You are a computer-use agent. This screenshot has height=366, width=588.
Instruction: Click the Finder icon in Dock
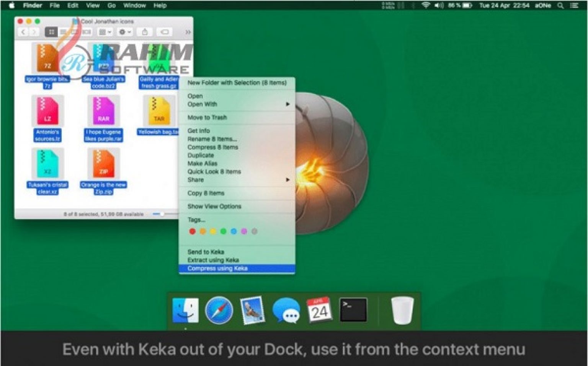[185, 310]
